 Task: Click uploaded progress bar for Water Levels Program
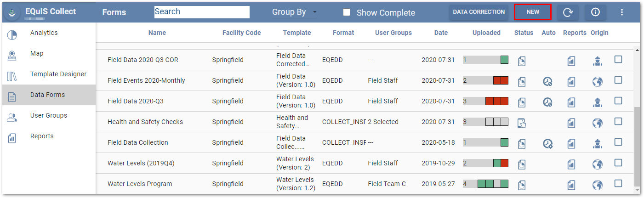pos(485,184)
